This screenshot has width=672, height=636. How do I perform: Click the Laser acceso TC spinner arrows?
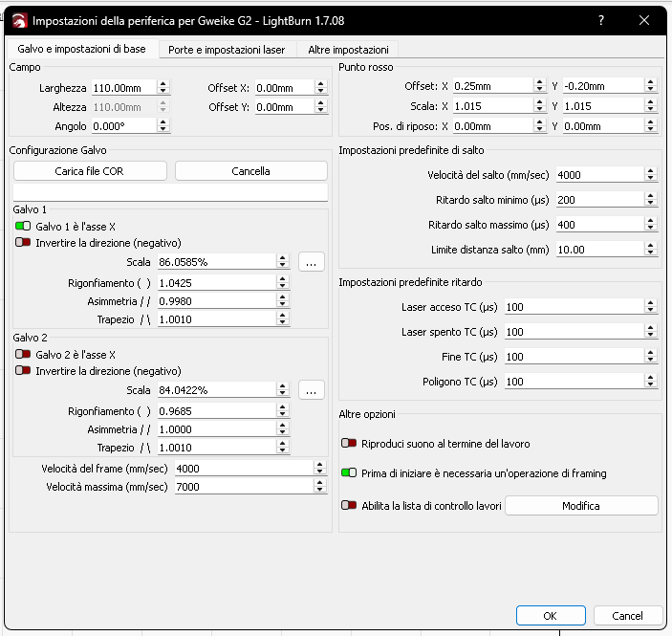click(x=651, y=307)
